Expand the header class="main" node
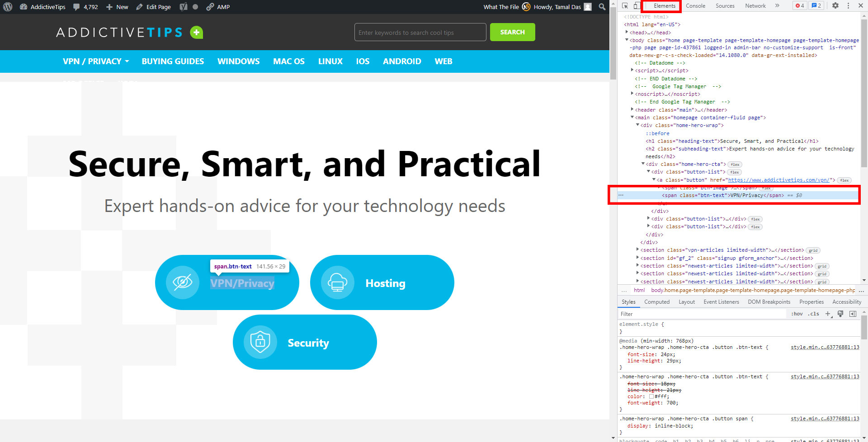This screenshot has height=442, width=868. click(x=632, y=109)
